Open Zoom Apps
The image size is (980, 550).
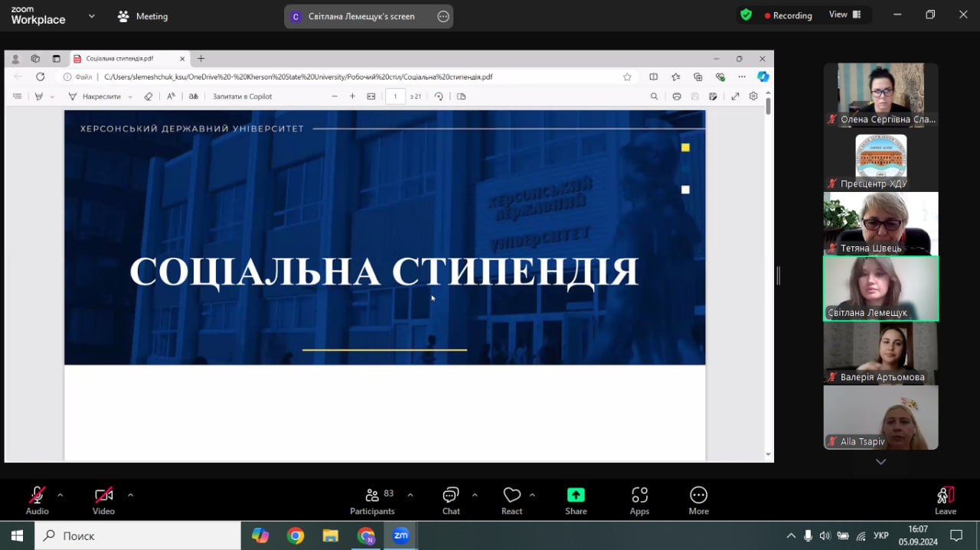639,500
